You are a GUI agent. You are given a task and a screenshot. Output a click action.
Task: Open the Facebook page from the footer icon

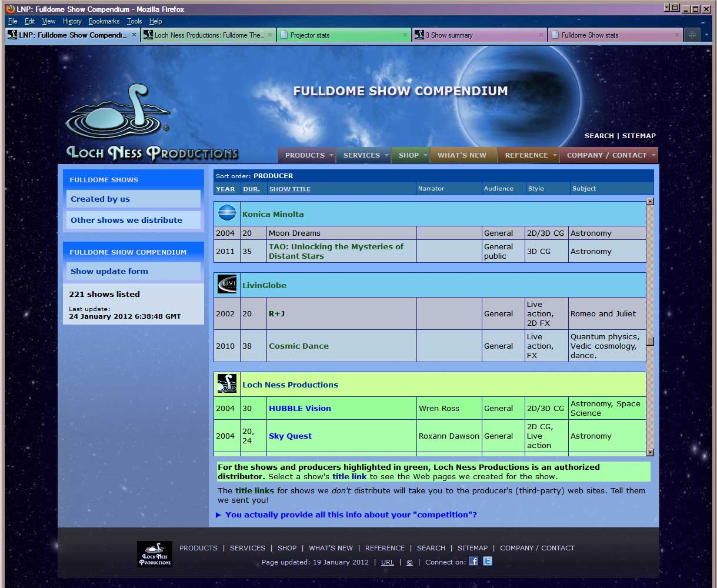(473, 562)
